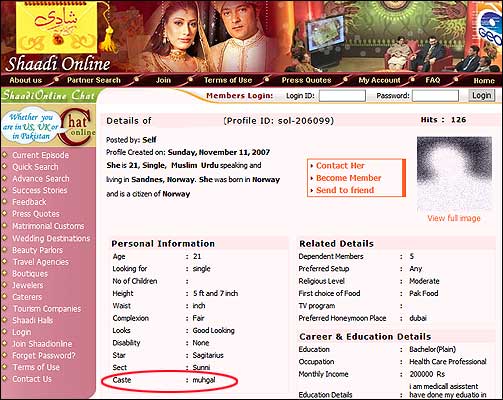Select Join in the top navigation bar

tap(163, 80)
